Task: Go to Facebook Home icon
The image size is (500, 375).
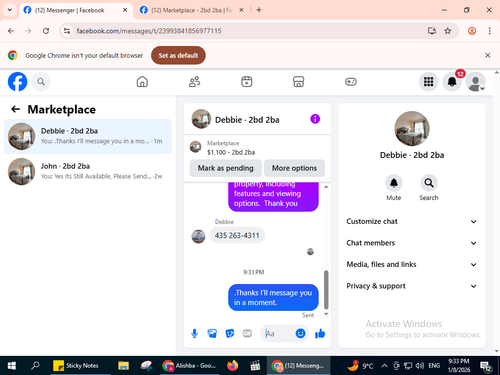Action: point(142,82)
